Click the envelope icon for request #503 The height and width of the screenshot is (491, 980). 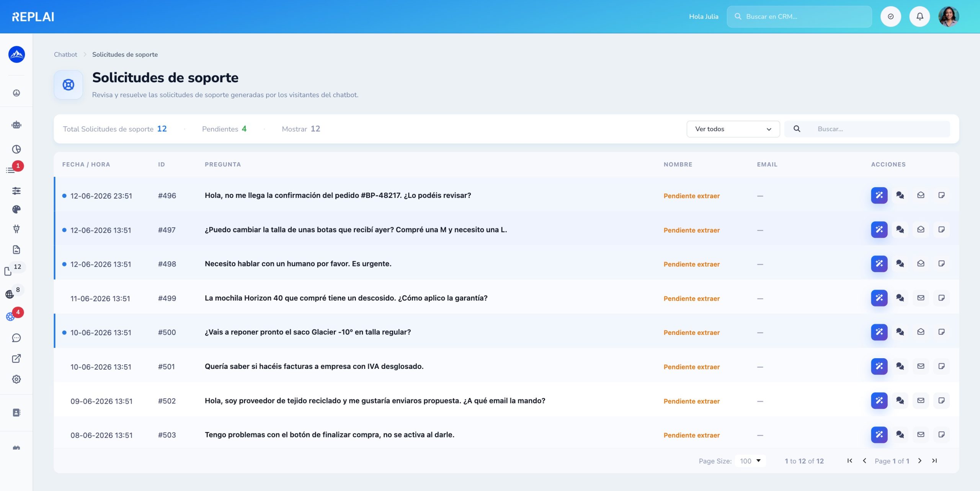point(920,434)
